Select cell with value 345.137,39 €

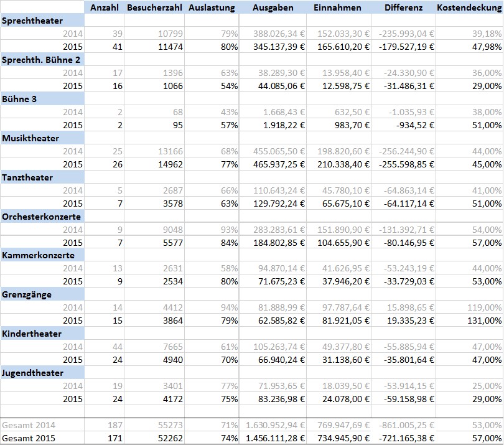pyautogui.click(x=273, y=47)
